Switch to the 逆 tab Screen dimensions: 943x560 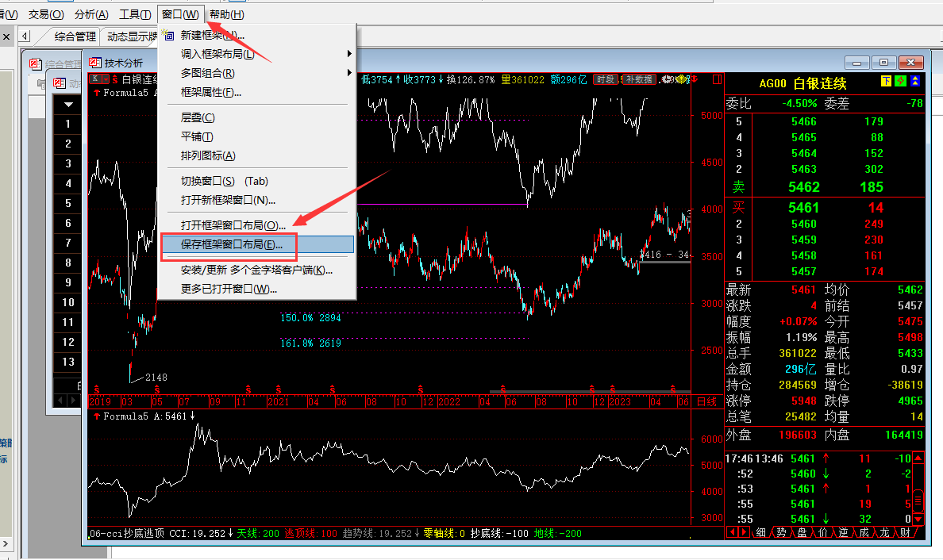coord(843,532)
